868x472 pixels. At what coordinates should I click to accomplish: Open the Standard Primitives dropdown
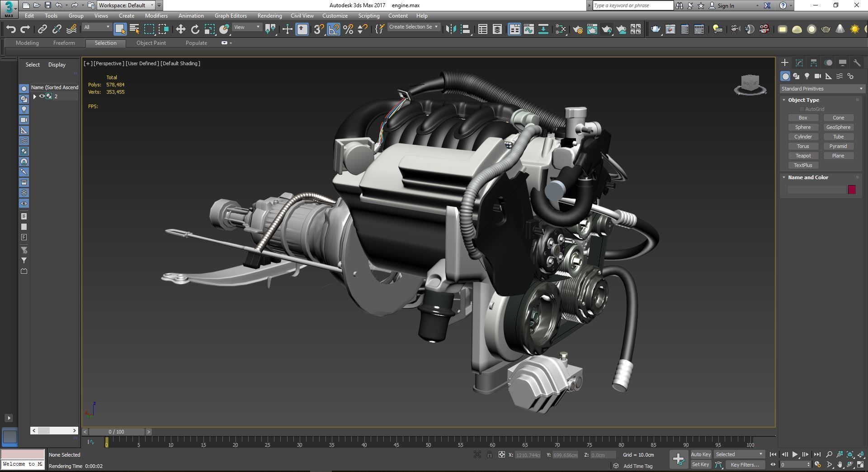[x=822, y=89]
